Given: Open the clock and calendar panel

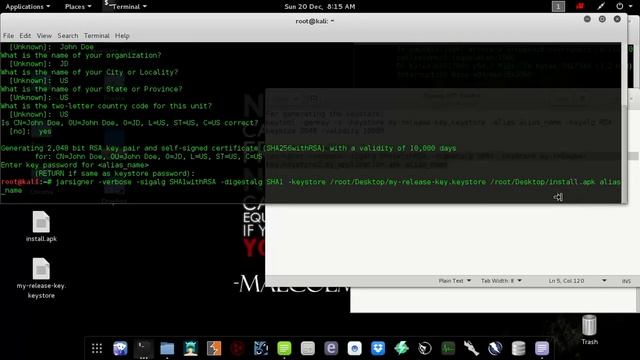Looking at the screenshot, I should [320, 7].
